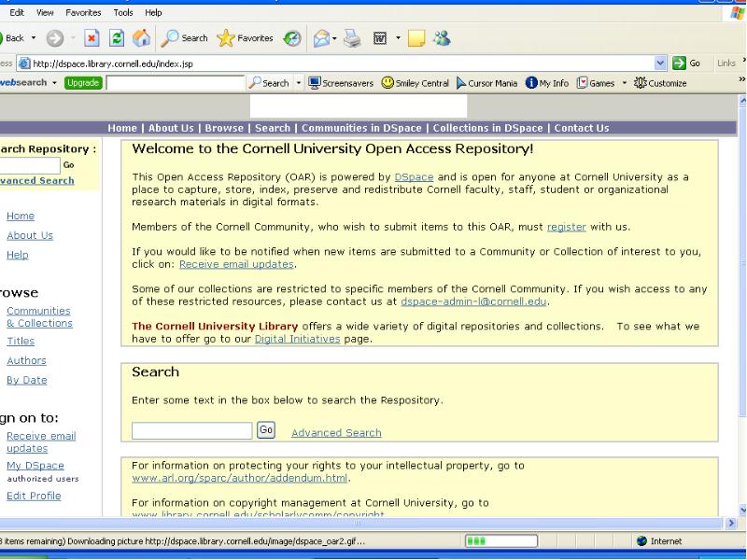Open Cursor Mania toolbar item
Viewport: 747px width, 560px height.
point(486,83)
